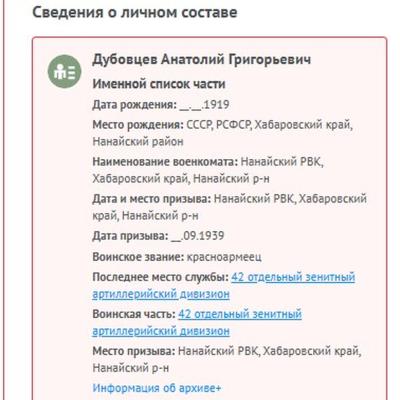This screenshot has width=400, height=400.
Task: Click the Дата рождения label
Action: [x=134, y=105]
